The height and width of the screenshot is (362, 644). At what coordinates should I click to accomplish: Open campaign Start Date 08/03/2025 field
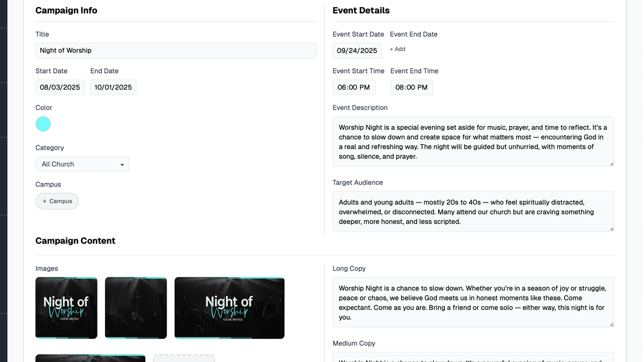pyautogui.click(x=60, y=87)
